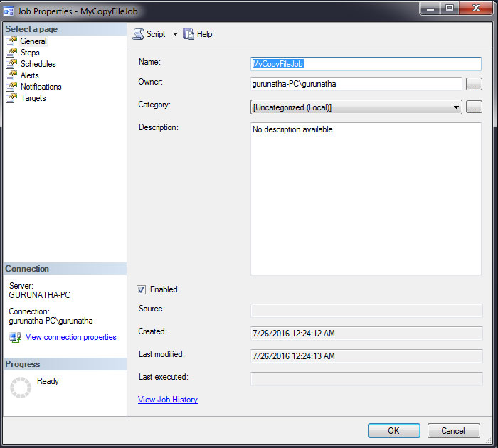Toggle the Enabled checkbox

click(x=142, y=289)
